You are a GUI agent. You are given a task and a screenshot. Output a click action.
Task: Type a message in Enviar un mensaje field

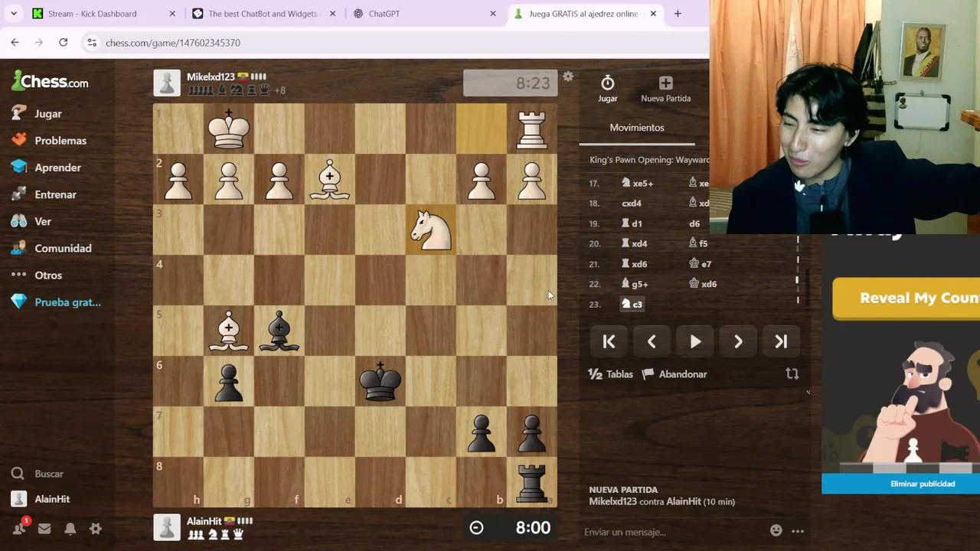(x=674, y=532)
